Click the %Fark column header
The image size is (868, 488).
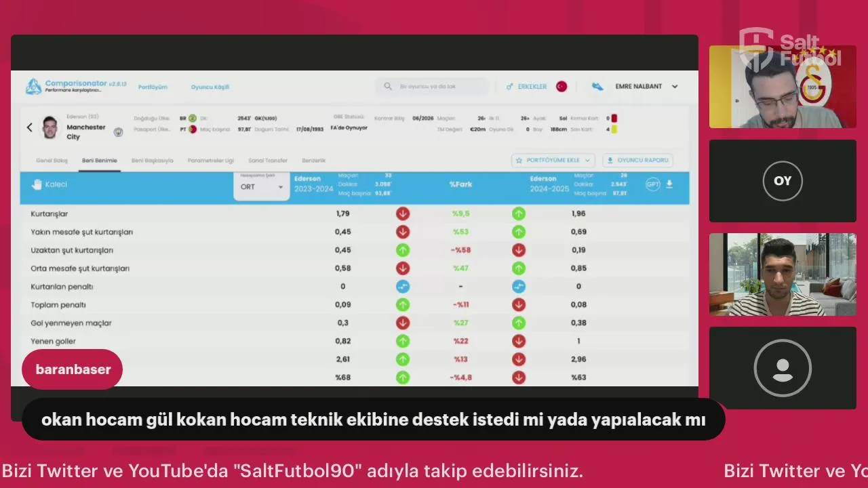461,184
